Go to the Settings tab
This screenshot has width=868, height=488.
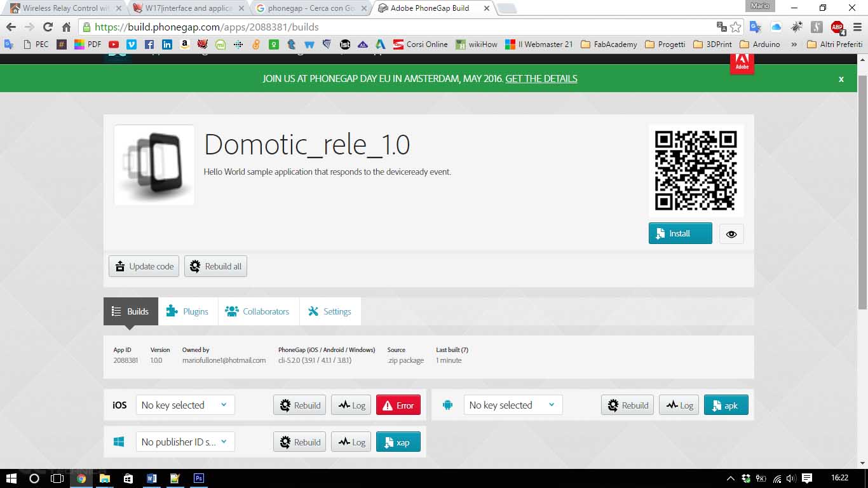point(330,311)
